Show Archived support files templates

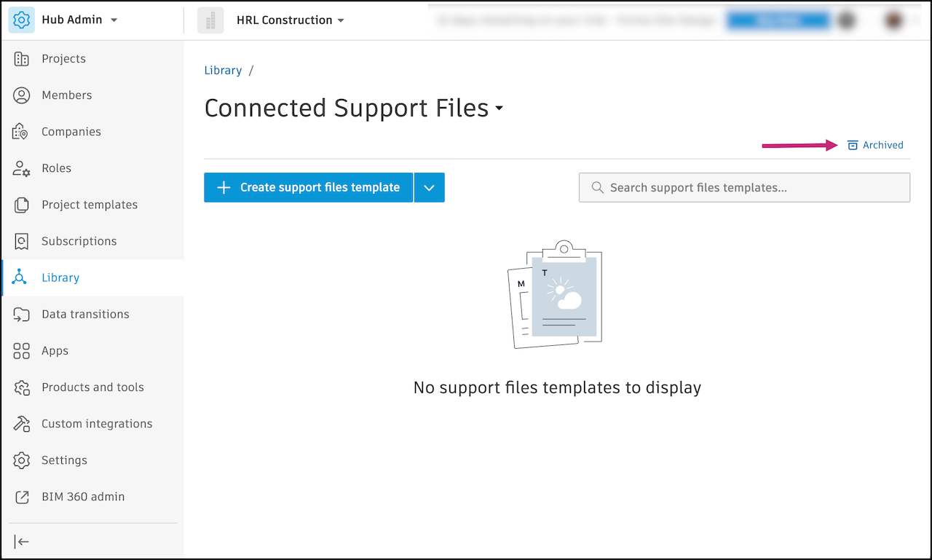(875, 145)
